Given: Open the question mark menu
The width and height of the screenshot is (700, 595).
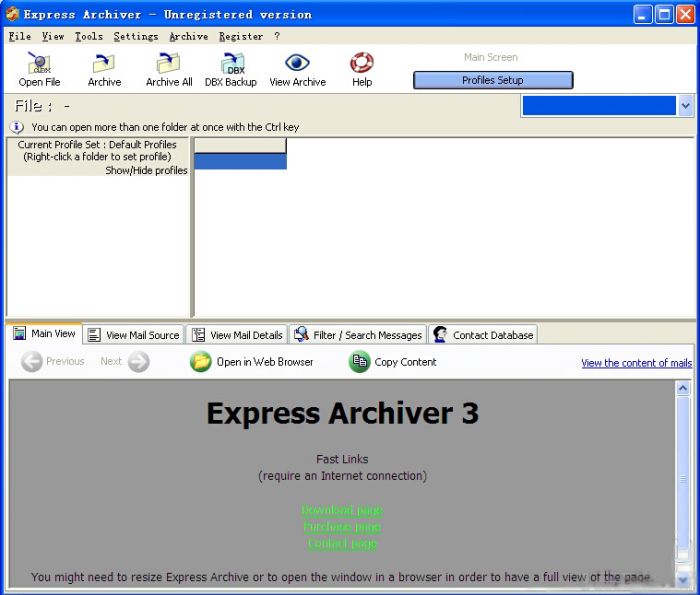Looking at the screenshot, I should (x=277, y=36).
